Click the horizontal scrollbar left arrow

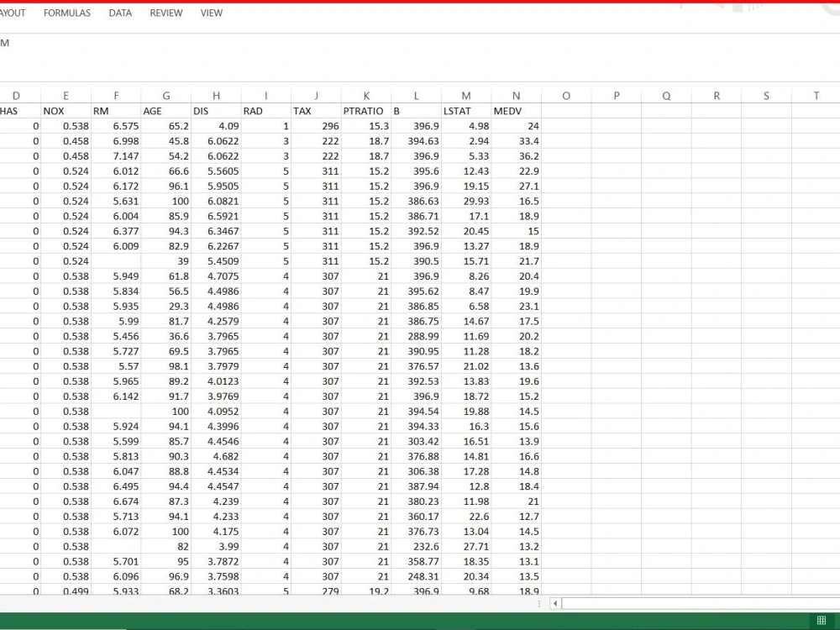point(555,603)
